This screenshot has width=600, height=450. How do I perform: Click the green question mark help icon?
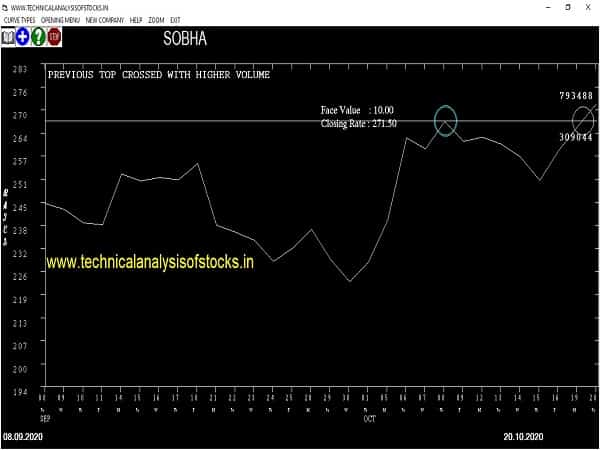pos(38,37)
